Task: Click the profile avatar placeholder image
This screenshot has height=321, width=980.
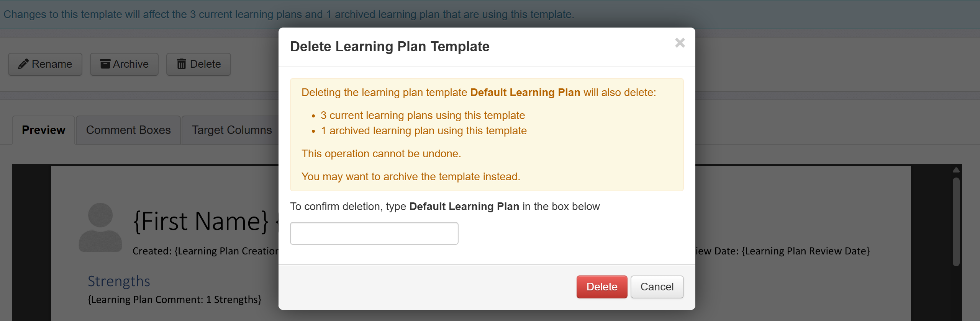Action: (x=100, y=227)
